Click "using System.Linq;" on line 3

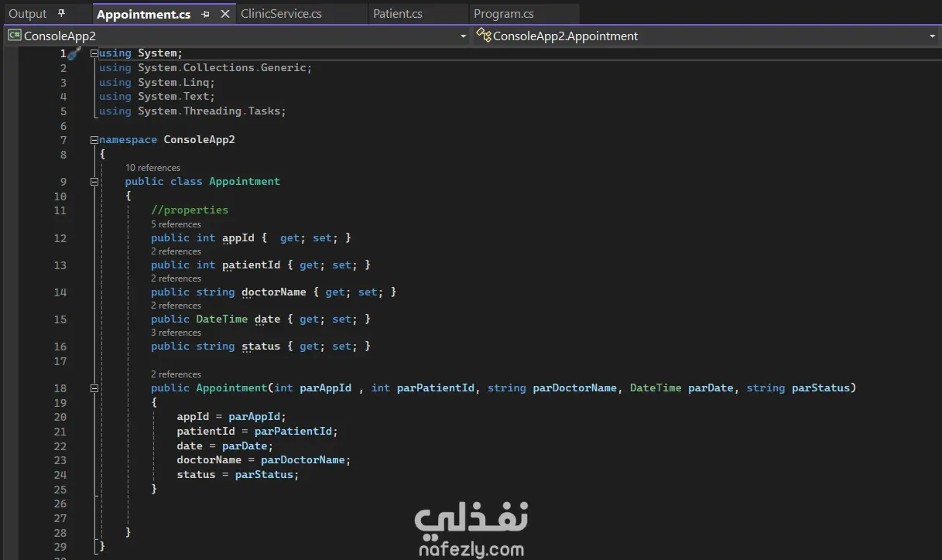tap(157, 83)
